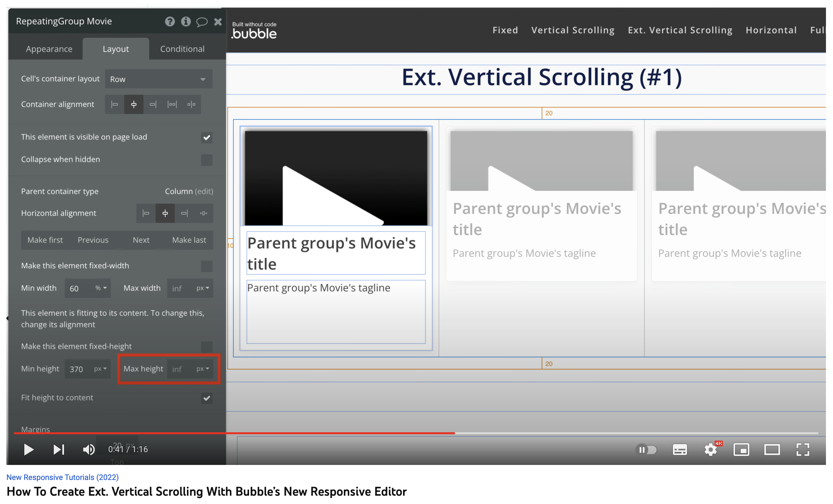The width and height of the screenshot is (833, 504).
Task: Open Cell's container layout Row dropdown
Action: tap(158, 79)
